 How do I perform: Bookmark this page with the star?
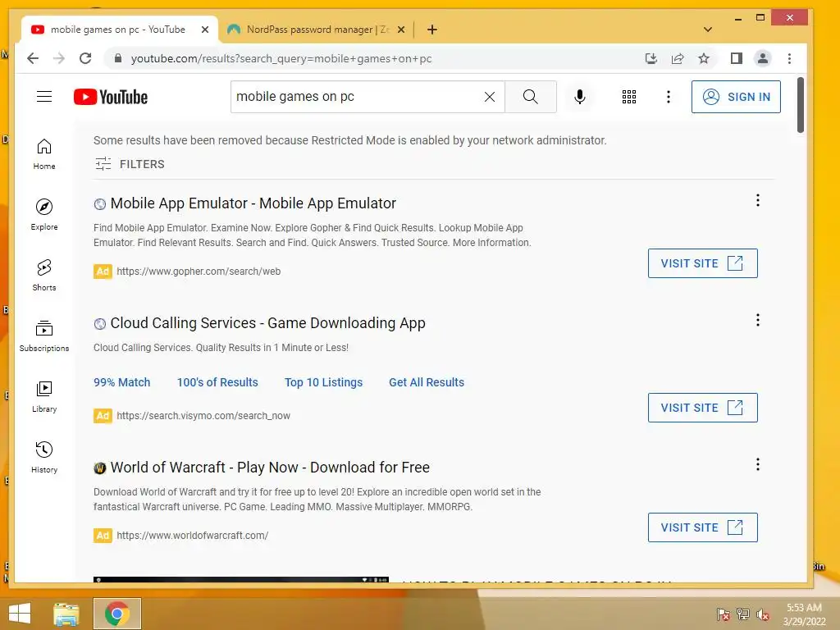[x=704, y=58]
